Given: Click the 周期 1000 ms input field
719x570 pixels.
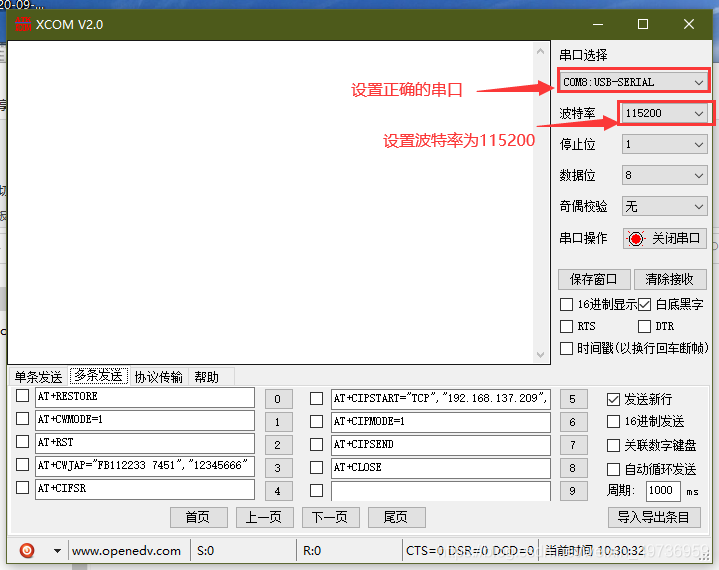Looking at the screenshot, I should click(663, 491).
